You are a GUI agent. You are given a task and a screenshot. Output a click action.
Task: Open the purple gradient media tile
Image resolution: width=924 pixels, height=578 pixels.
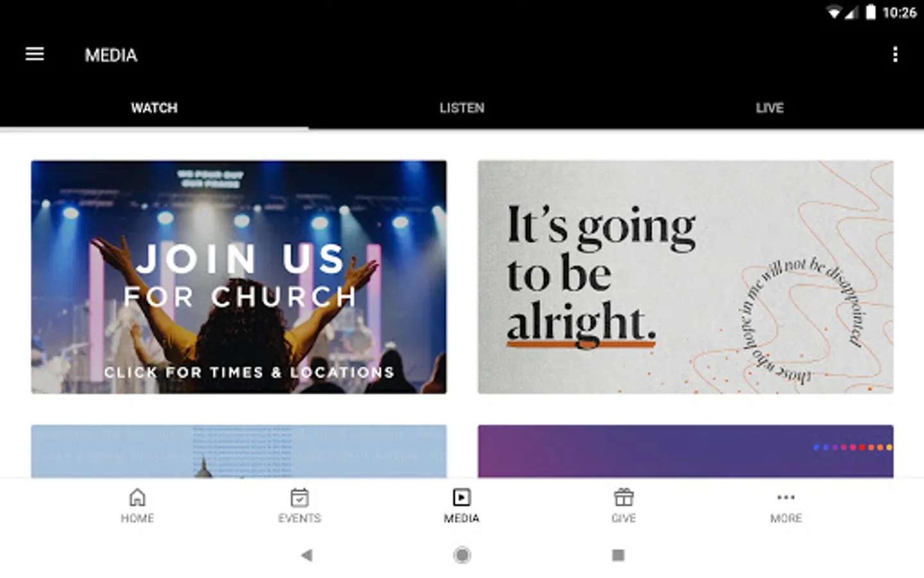point(685,451)
